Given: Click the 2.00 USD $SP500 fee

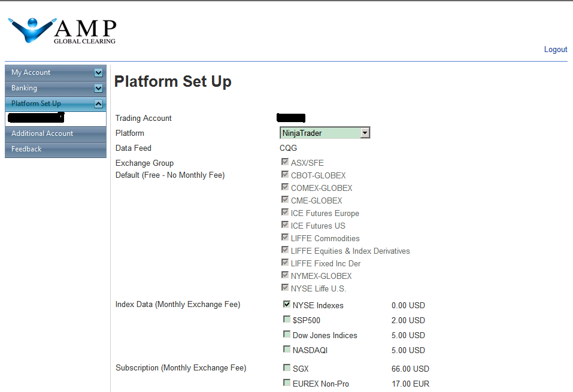Looking at the screenshot, I should 408,320.
